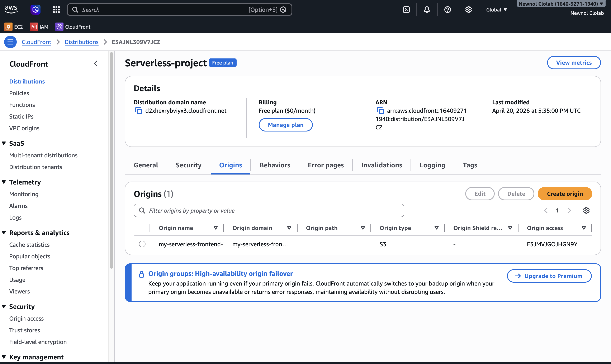This screenshot has height=364, width=611.
Task: Open CloudShell from the top navigation bar
Action: click(x=406, y=10)
